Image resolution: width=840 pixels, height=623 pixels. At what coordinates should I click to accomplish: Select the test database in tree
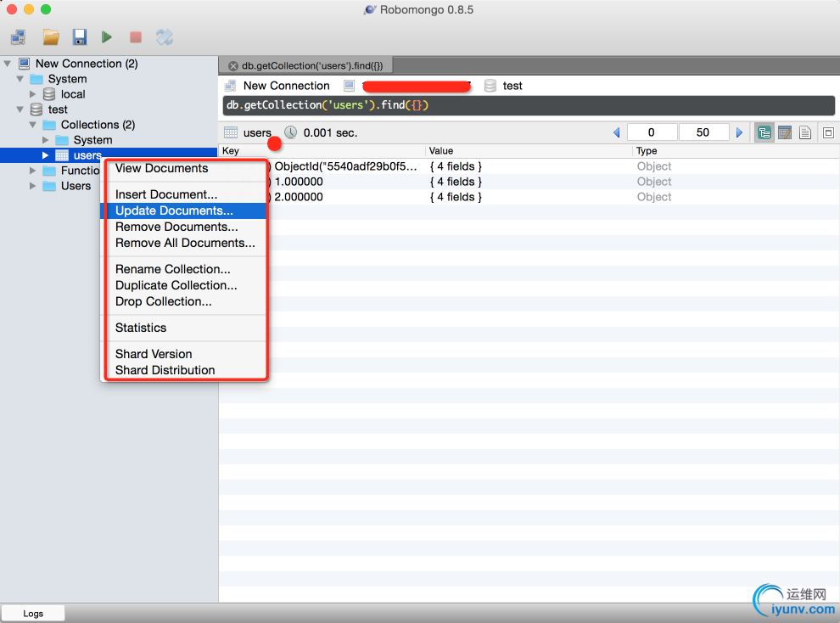(58, 109)
